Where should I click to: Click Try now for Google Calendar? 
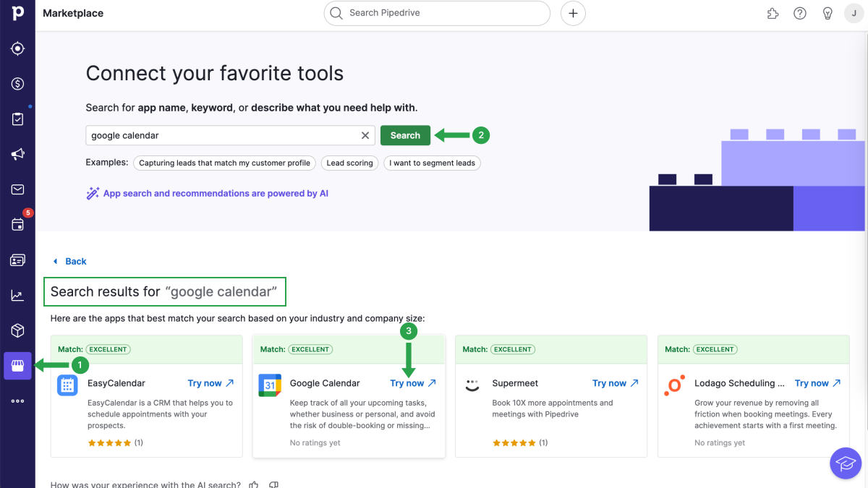413,383
